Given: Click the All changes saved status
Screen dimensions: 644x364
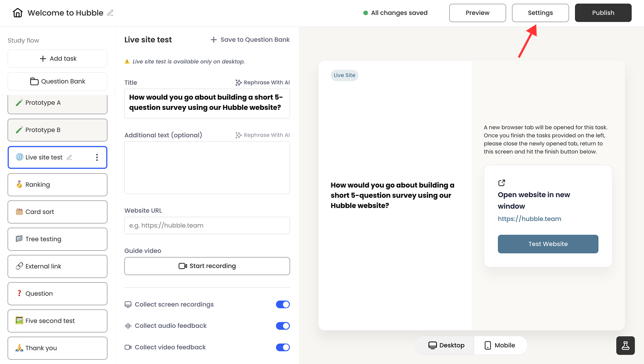Looking at the screenshot, I should tap(395, 13).
